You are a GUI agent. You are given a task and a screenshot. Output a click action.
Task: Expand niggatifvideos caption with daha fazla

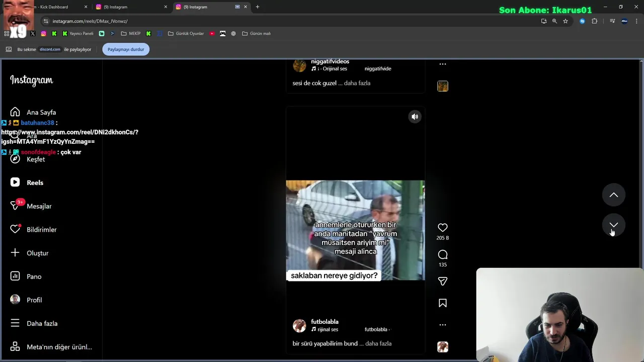[x=357, y=83]
